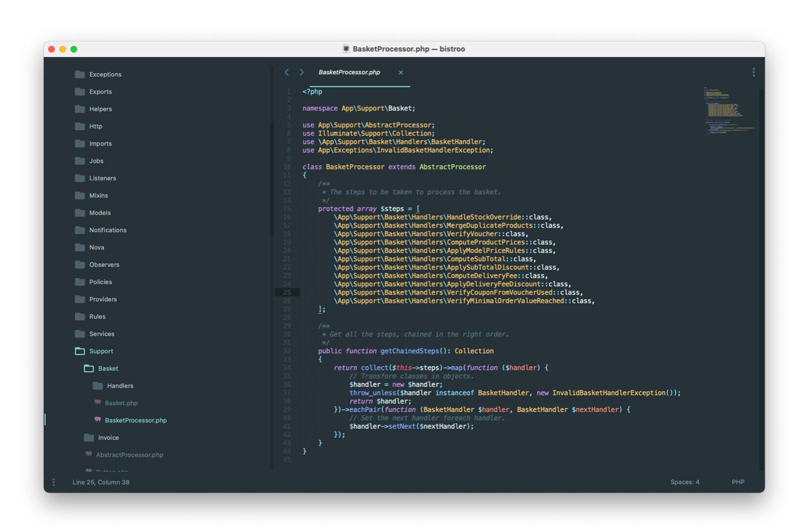
Task: Click the use Illuminate\Support\Collection line
Action: [369, 133]
